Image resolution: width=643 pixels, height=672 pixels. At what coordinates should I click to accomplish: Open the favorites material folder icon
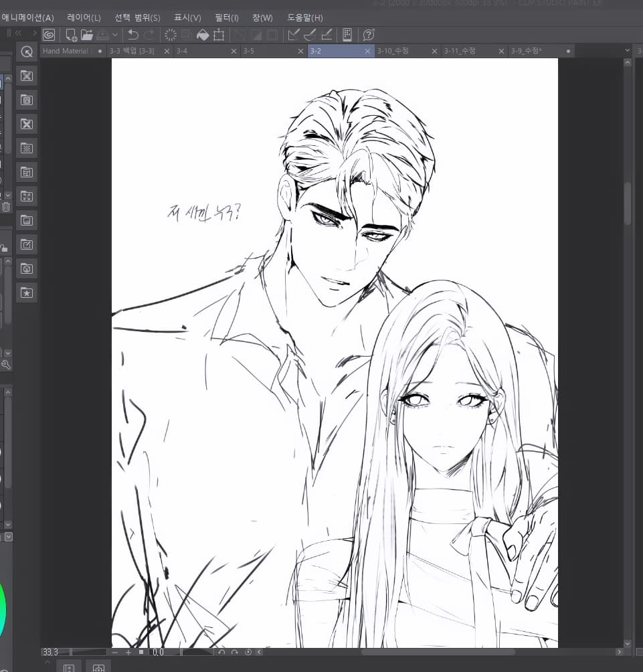(27, 292)
